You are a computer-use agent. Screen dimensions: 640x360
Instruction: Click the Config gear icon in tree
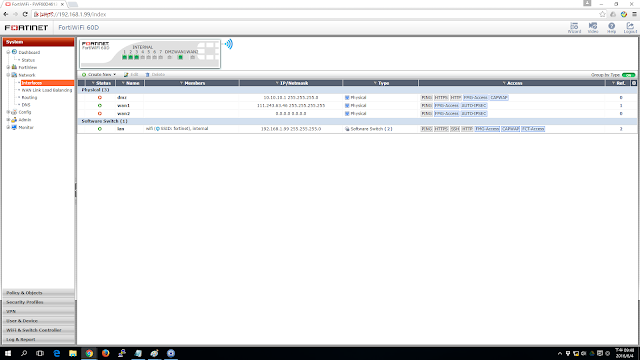14,111
